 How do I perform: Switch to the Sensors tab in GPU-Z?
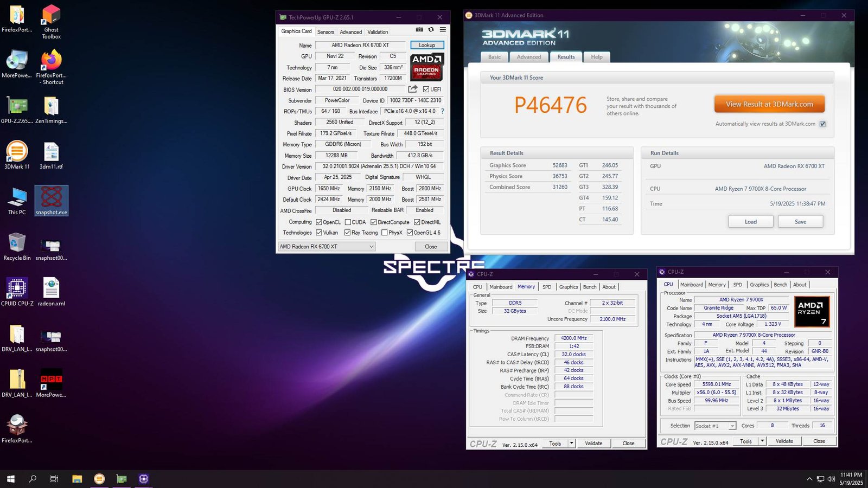(x=325, y=32)
